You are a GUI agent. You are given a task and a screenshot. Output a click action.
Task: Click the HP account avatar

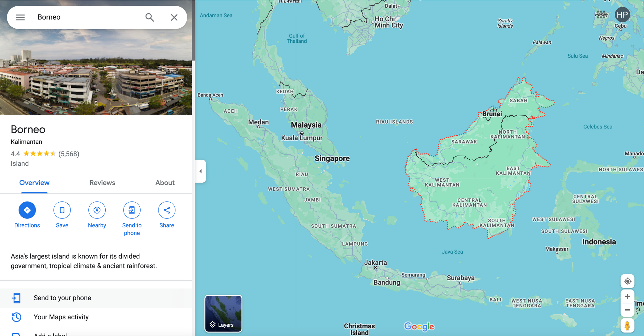point(622,15)
